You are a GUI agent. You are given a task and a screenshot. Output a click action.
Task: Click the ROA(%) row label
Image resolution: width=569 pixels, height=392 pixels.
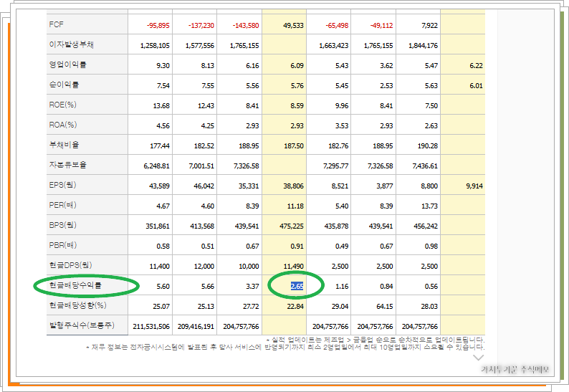(63, 125)
